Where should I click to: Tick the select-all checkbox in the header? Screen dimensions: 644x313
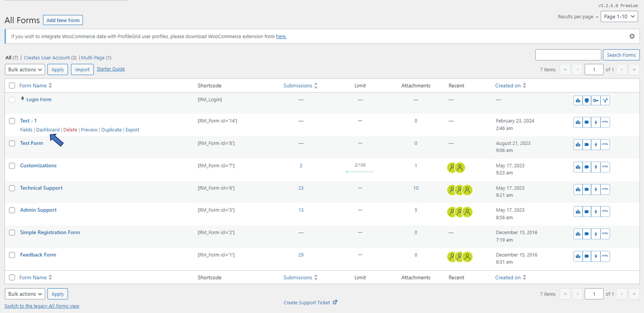[x=12, y=86]
